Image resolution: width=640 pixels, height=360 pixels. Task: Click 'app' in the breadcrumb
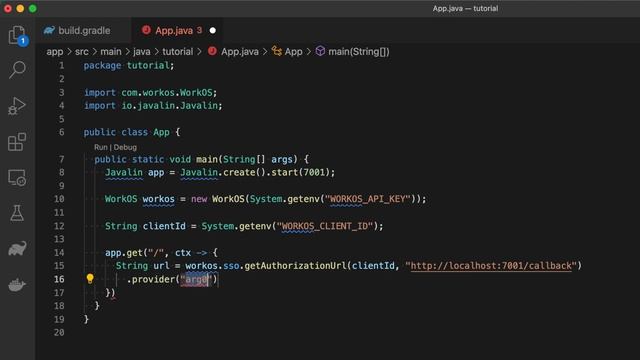click(x=55, y=52)
